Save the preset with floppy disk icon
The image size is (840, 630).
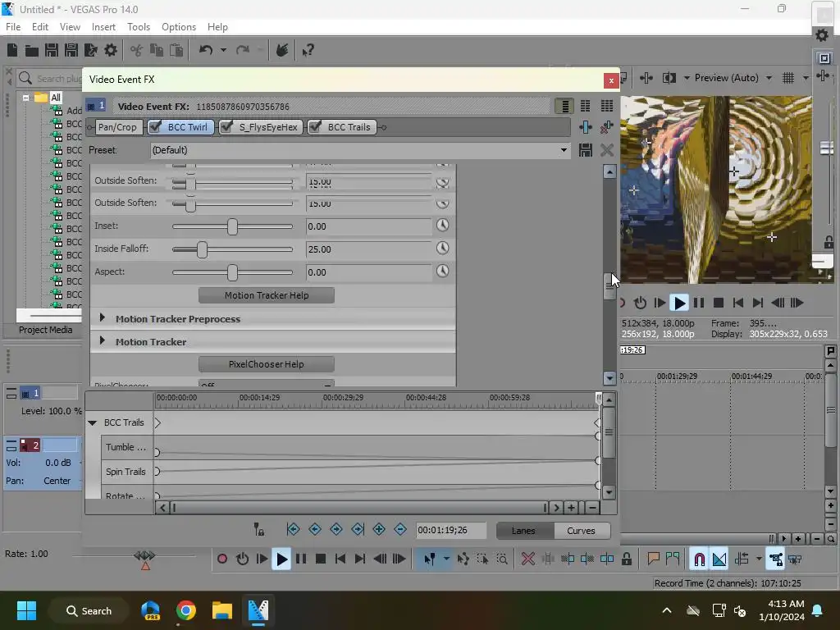point(585,150)
